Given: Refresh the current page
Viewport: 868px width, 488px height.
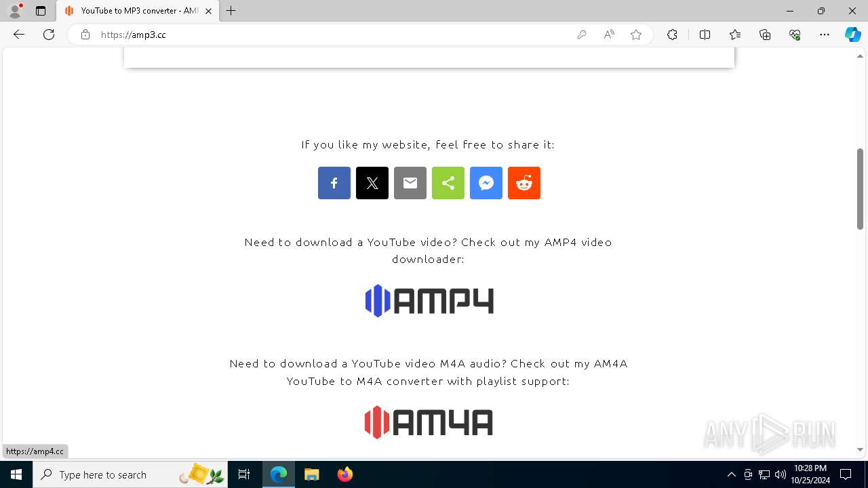Looking at the screenshot, I should [x=49, y=35].
